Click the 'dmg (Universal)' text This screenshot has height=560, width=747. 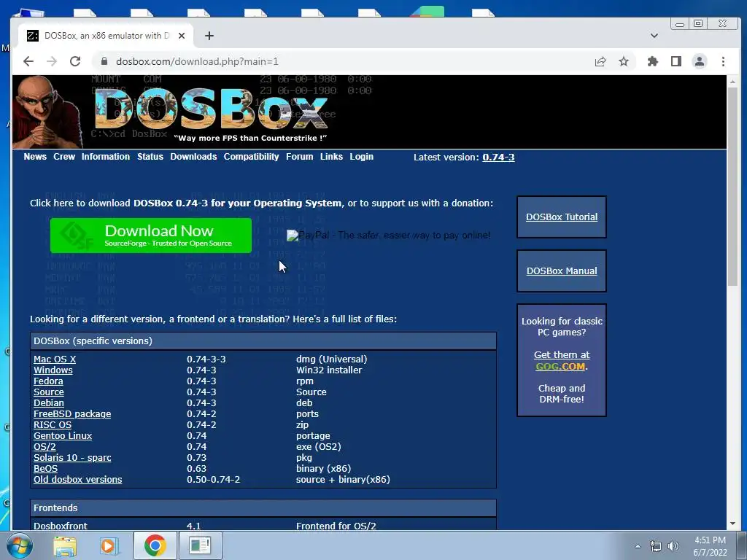coord(332,359)
